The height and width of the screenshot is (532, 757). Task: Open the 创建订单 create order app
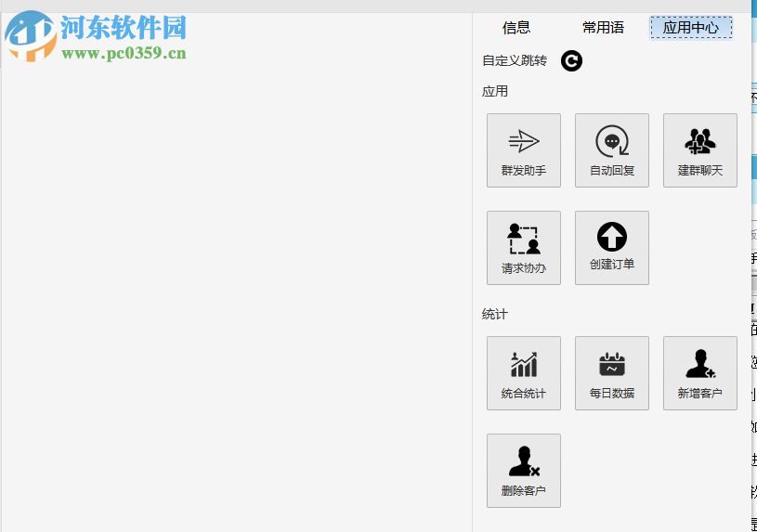tap(612, 248)
